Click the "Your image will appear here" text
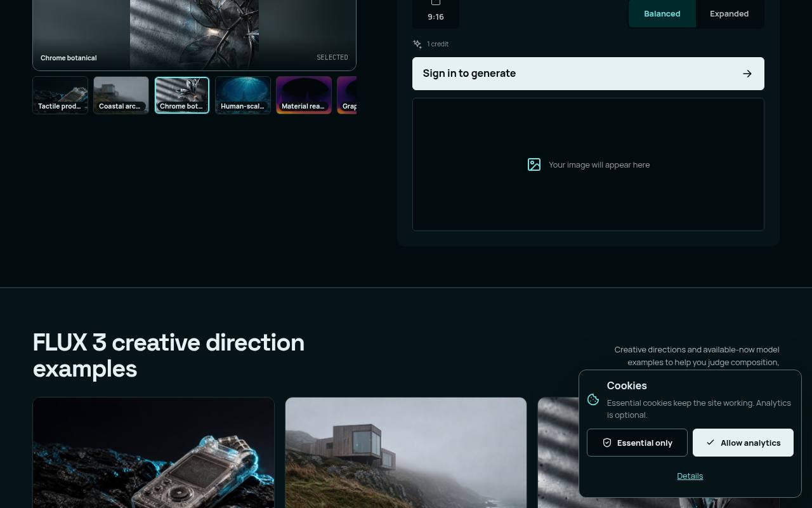 tap(599, 165)
